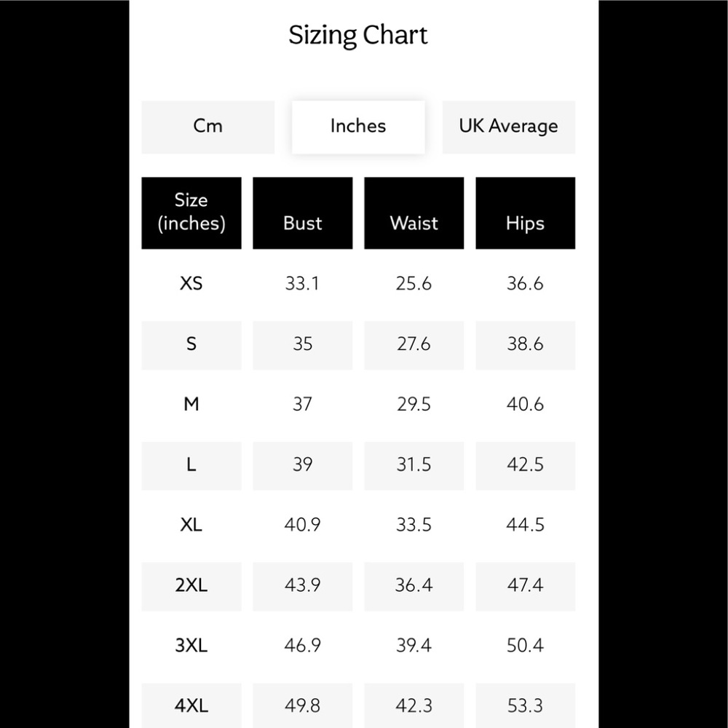Select the Inches tab
The width and height of the screenshot is (728, 728).
358,127
